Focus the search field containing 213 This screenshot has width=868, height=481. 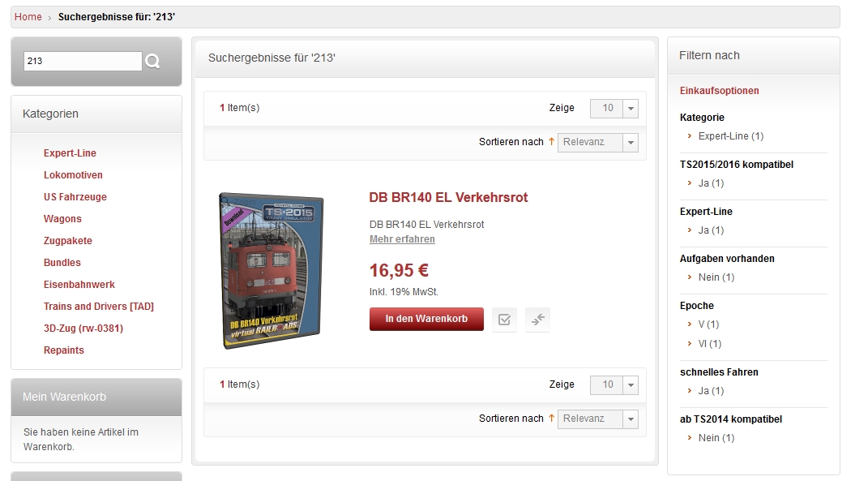click(x=83, y=61)
